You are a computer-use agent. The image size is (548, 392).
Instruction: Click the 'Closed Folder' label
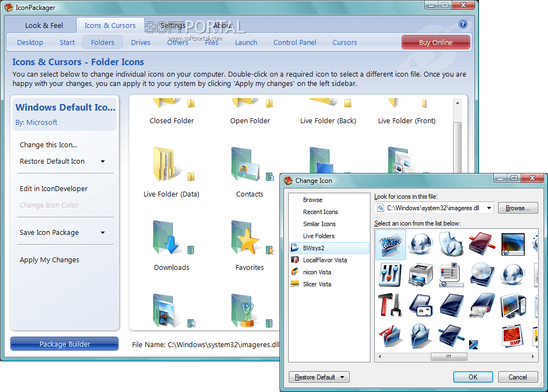172,121
